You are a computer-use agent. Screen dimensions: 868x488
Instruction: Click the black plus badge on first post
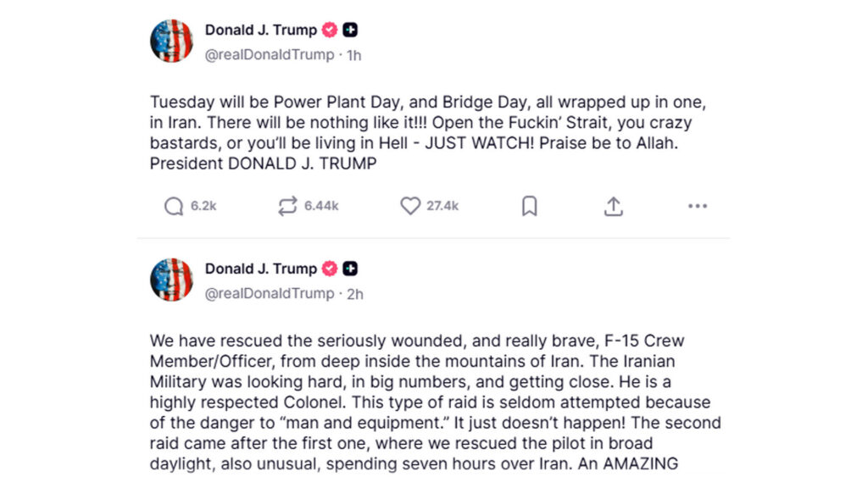[350, 30]
